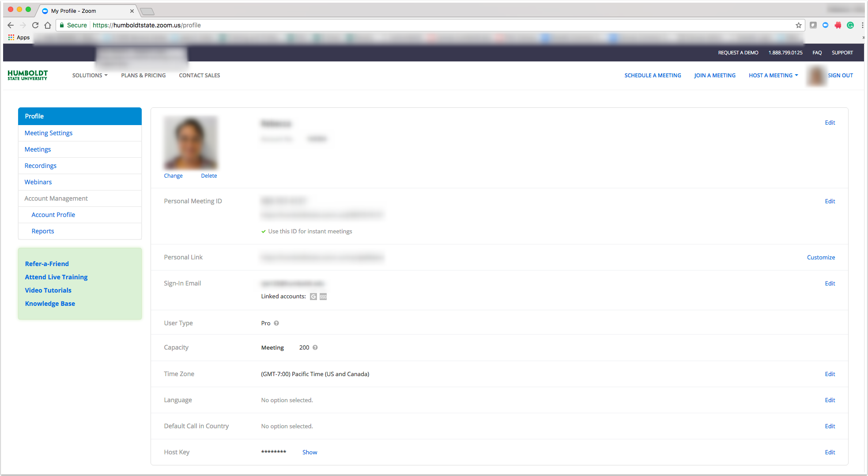The height and width of the screenshot is (476, 868).
Task: Click the SSO linked account icon
Action: click(x=323, y=297)
